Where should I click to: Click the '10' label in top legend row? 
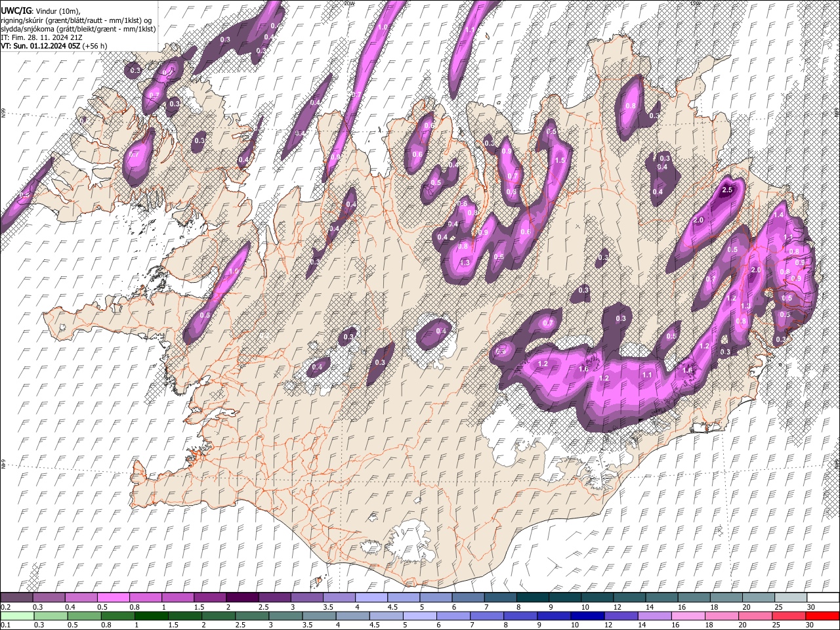585,607
